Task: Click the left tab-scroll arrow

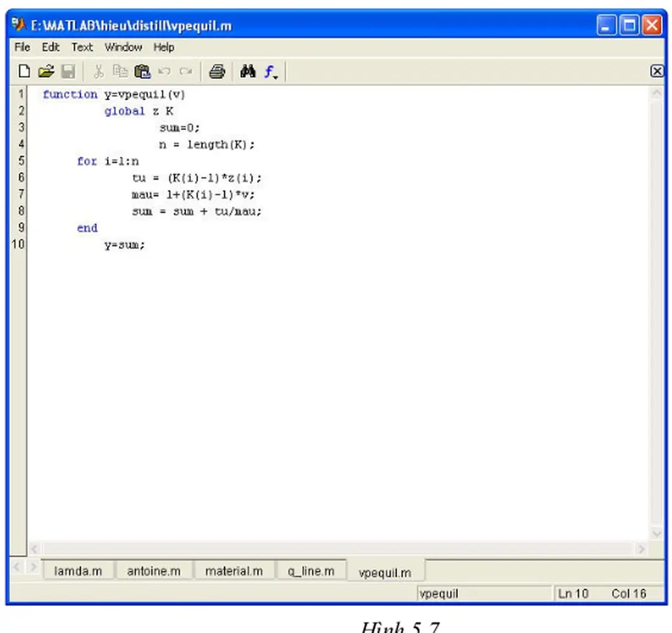Action: click(17, 566)
